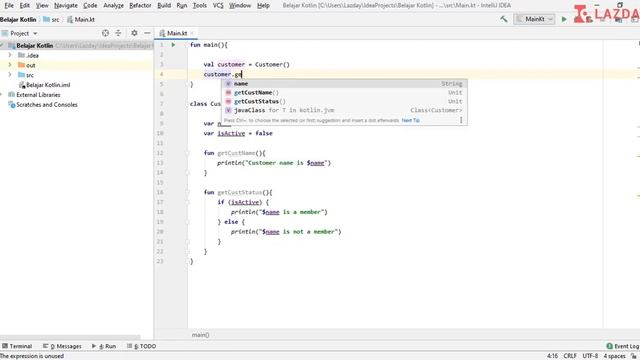Select the Main.kt editor tab
Image resolution: width=640 pixels, height=360 pixels.
coord(176,33)
